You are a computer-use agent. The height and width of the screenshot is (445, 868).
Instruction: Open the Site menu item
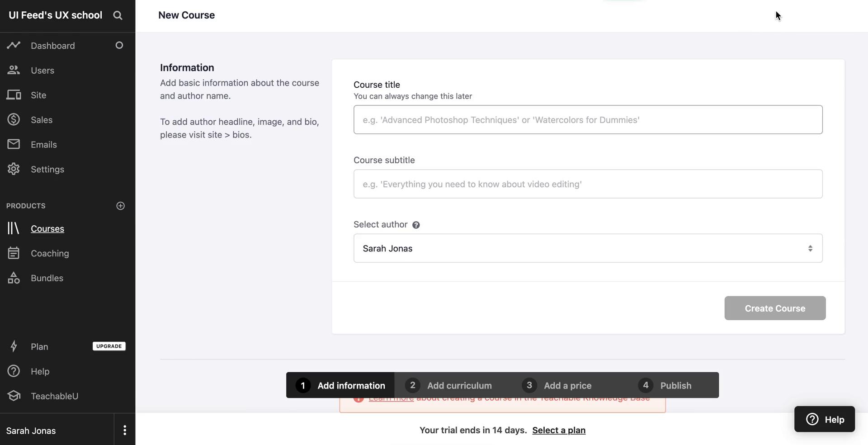(x=38, y=95)
